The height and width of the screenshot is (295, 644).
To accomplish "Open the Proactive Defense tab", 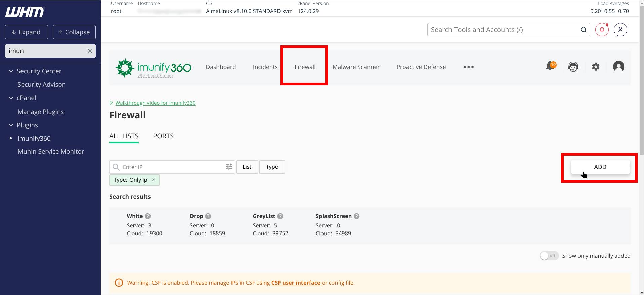I will 421,67.
